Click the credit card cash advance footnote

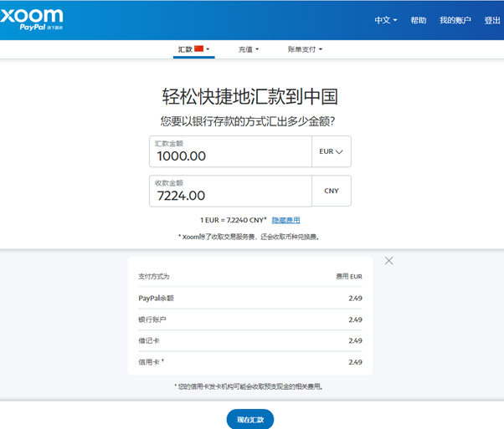(249, 386)
